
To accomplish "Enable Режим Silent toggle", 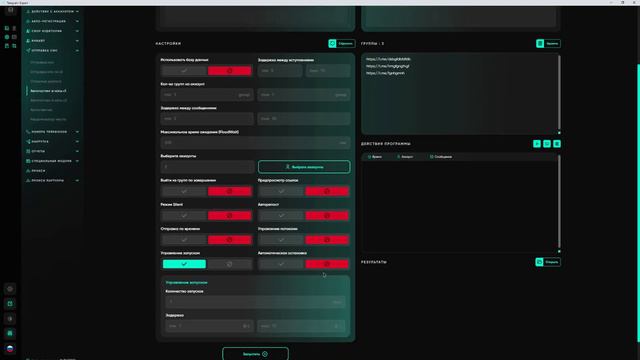I will pos(184,216).
